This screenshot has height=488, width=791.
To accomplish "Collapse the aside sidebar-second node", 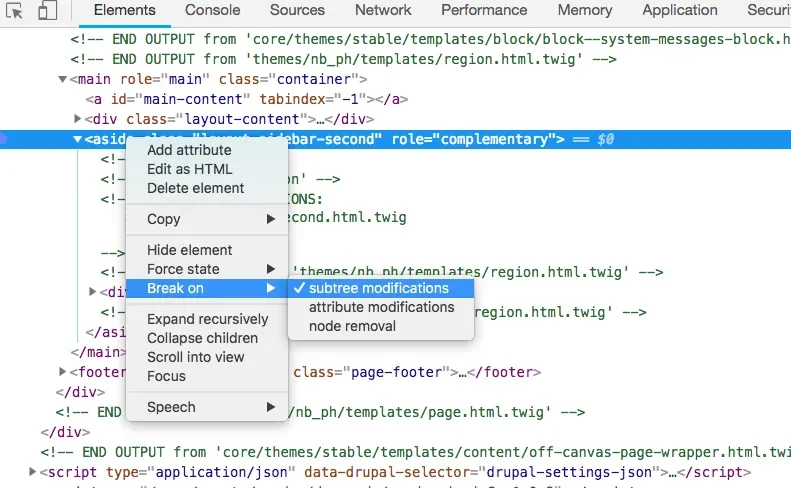I will click(77, 139).
